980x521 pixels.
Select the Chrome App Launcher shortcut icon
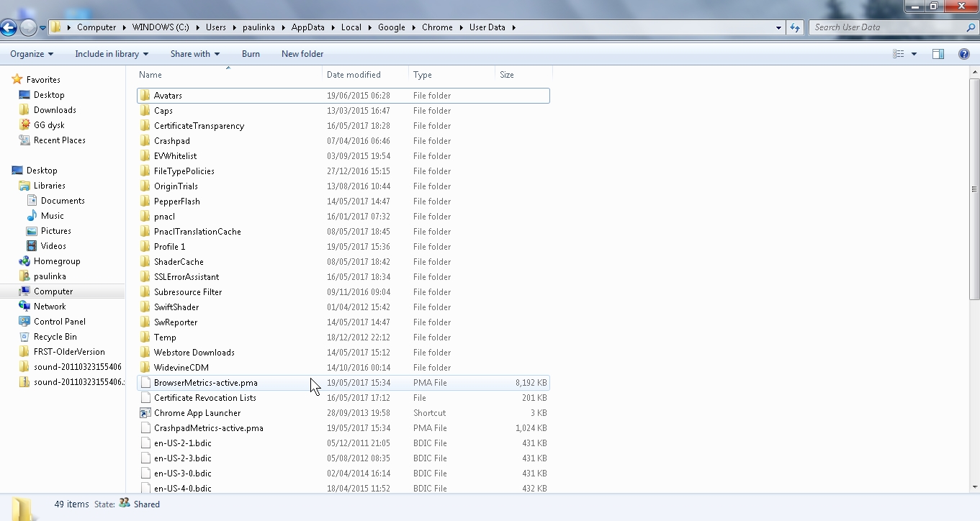(145, 413)
